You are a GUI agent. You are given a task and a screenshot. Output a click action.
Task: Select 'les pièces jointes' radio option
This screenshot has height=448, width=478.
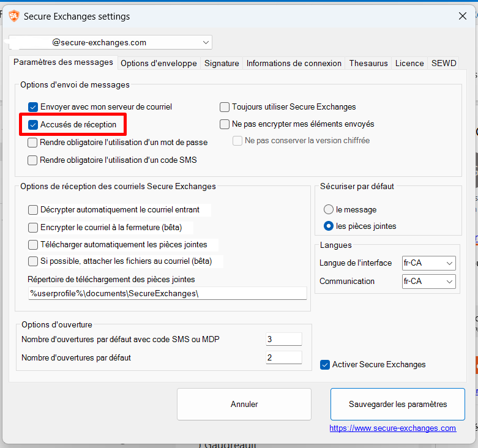coord(328,226)
